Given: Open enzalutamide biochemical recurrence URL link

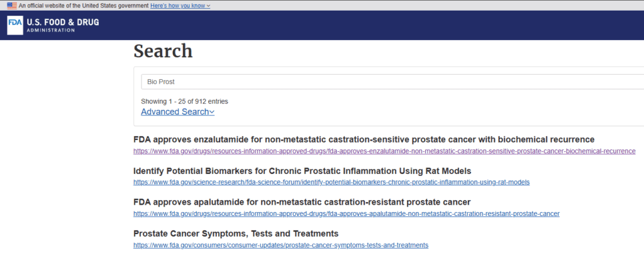Looking at the screenshot, I should (x=384, y=151).
